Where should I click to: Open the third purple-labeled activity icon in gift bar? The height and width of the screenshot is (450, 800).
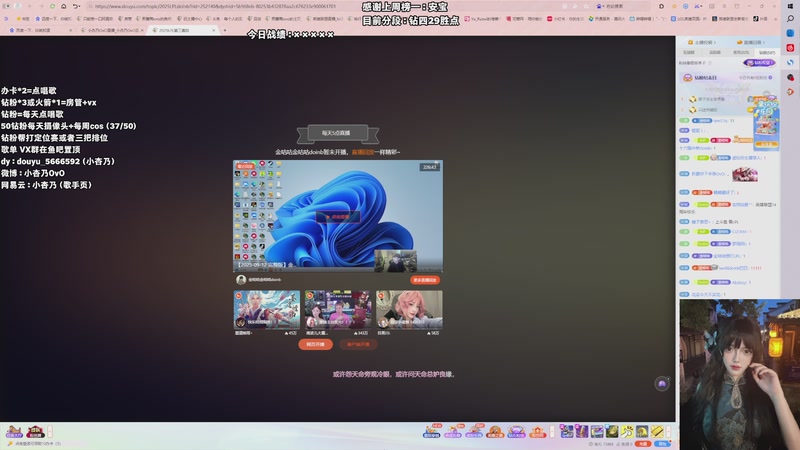tap(474, 431)
